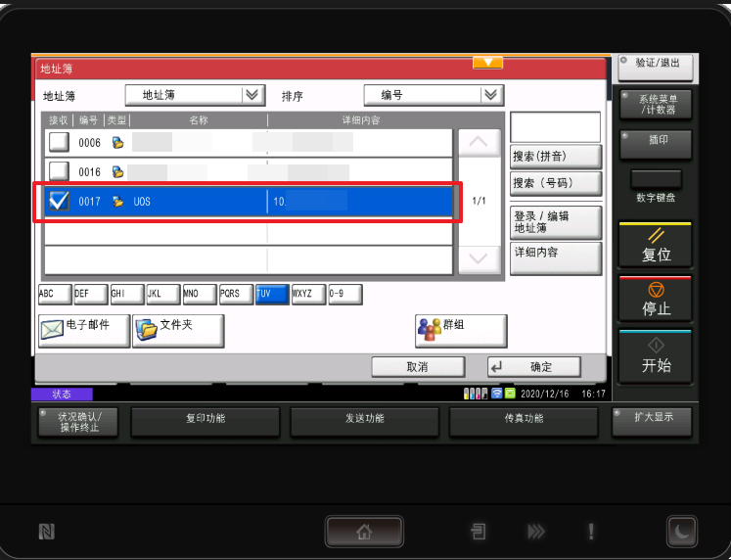
Task: Filter by MNO index tab
Action: click(x=200, y=294)
